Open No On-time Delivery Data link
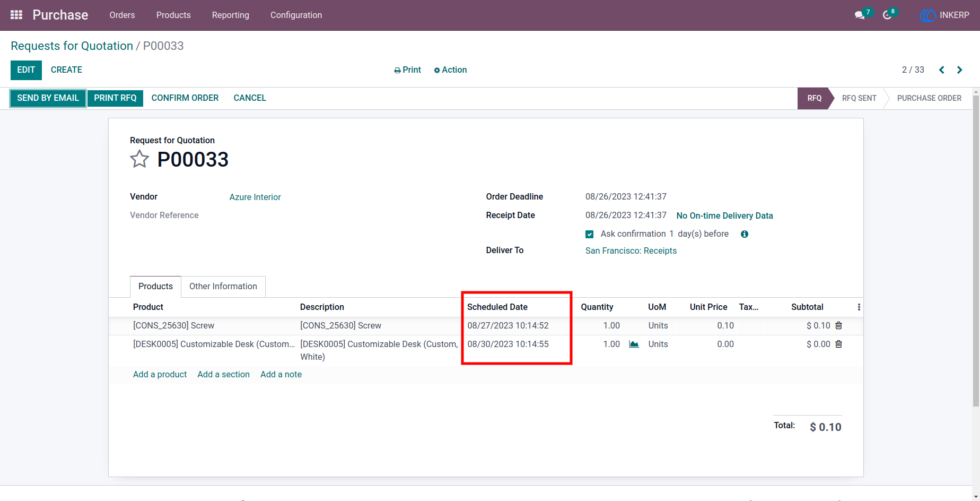 724,216
